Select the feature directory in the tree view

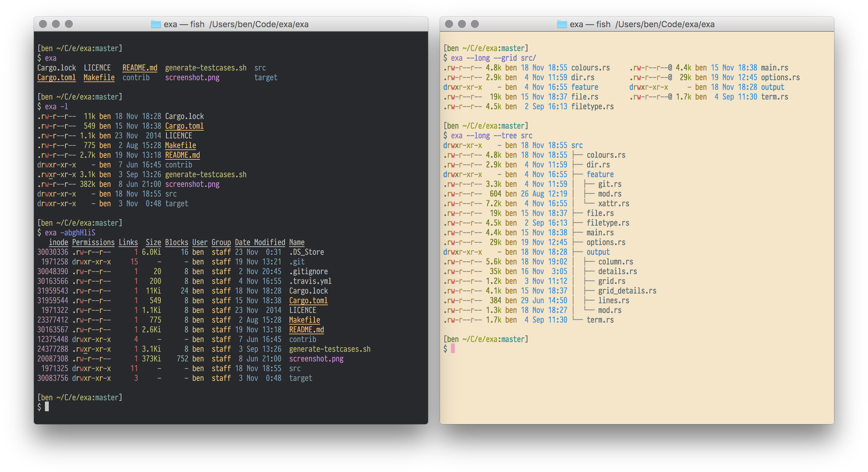[x=600, y=174]
